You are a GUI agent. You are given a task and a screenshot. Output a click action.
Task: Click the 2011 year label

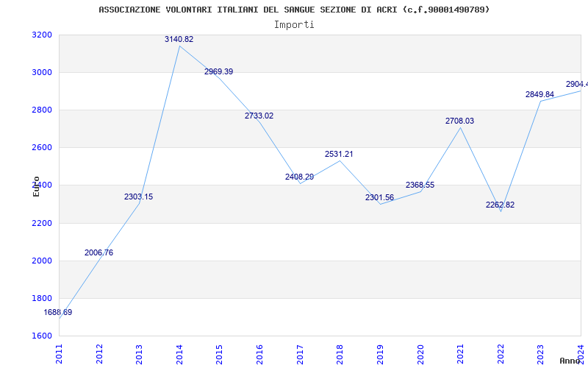tap(60, 354)
